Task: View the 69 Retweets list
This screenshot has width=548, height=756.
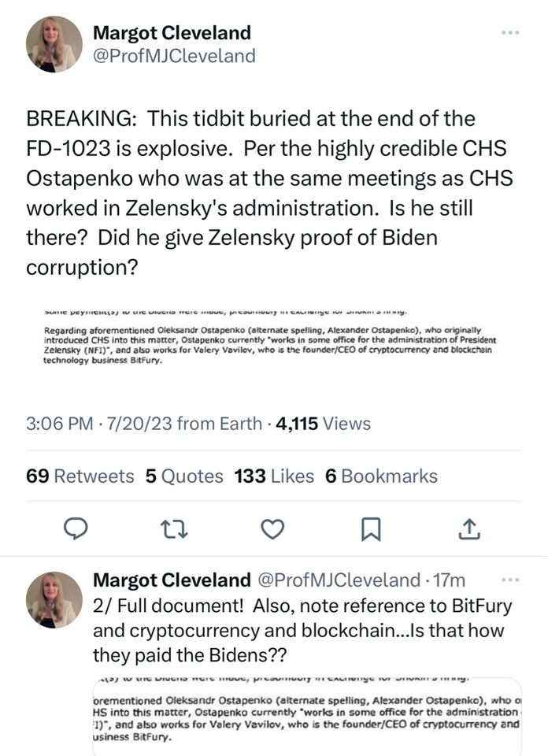Action: pyautogui.click(x=81, y=476)
